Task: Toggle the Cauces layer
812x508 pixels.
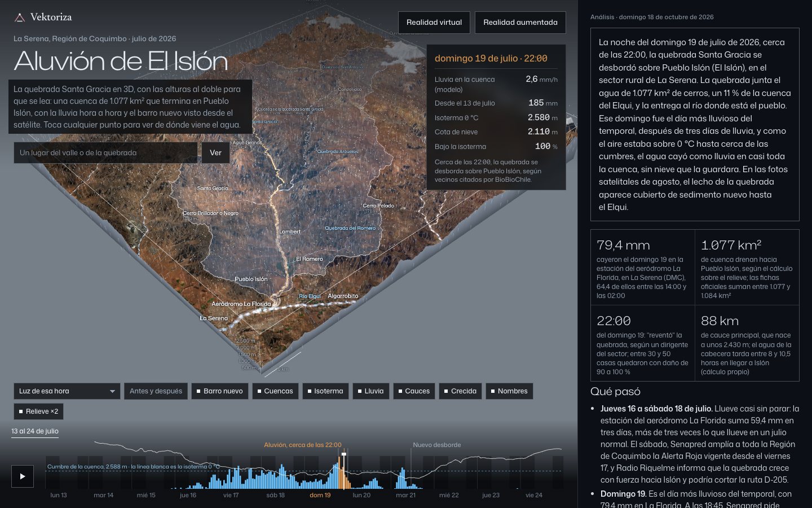Action: [414, 391]
